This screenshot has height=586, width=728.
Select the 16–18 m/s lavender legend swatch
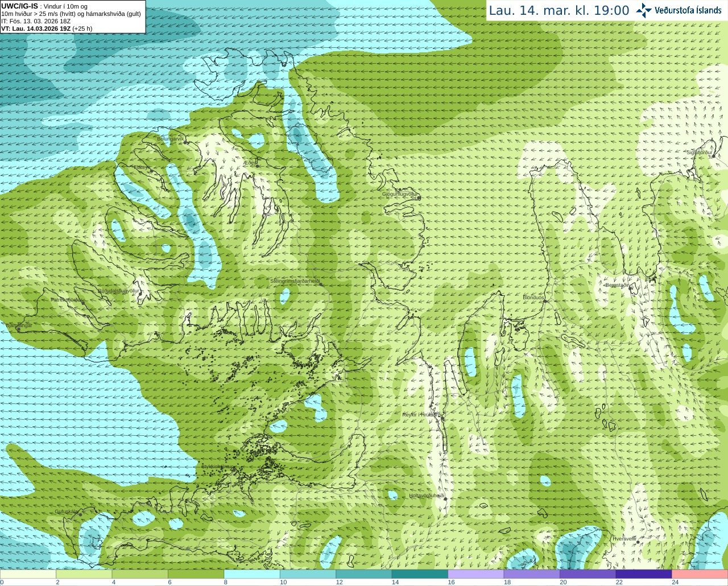(476, 574)
